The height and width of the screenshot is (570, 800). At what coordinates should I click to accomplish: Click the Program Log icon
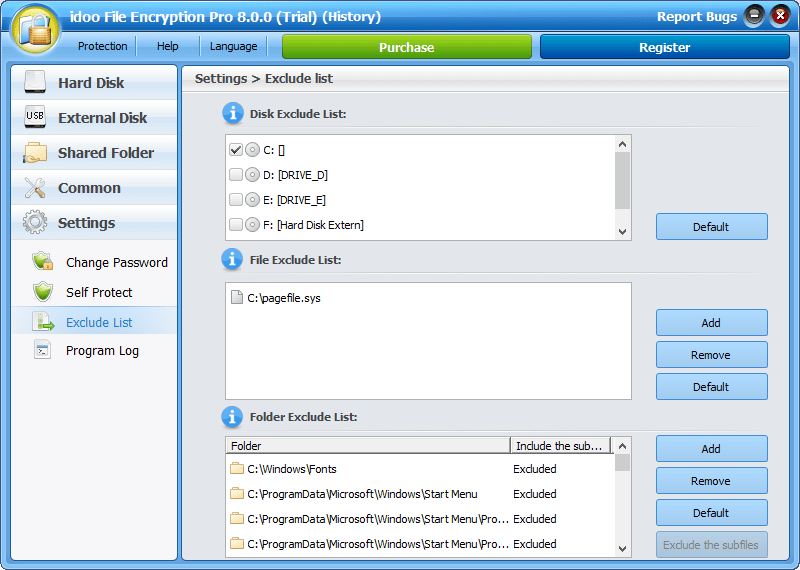pyautogui.click(x=42, y=350)
